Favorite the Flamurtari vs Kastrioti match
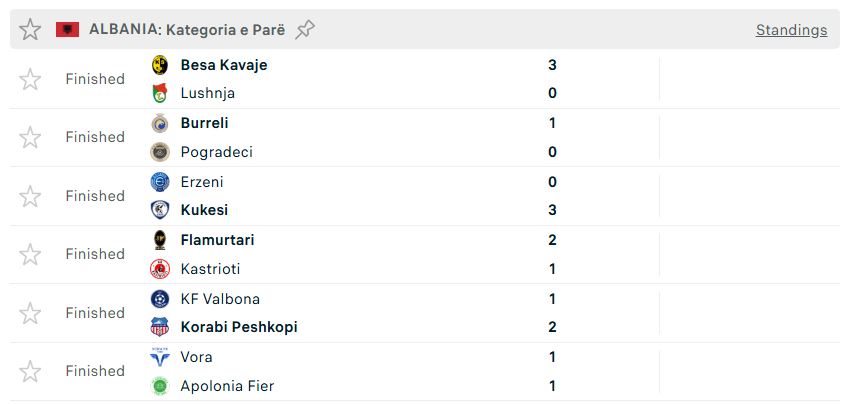 (31, 254)
